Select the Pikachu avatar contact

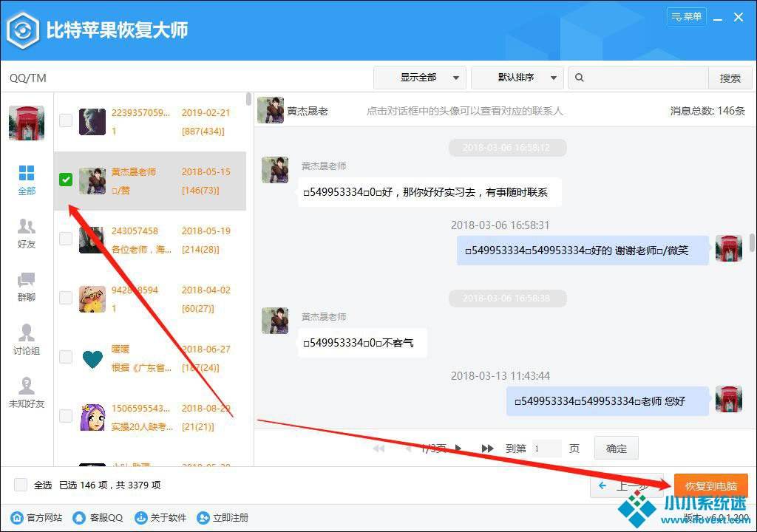(92, 299)
